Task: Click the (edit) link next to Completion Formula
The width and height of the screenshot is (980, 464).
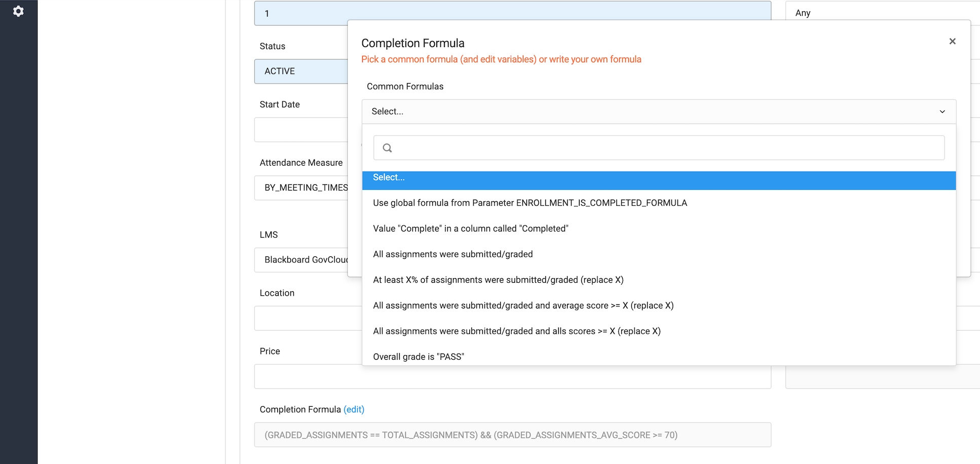Action: point(354,409)
